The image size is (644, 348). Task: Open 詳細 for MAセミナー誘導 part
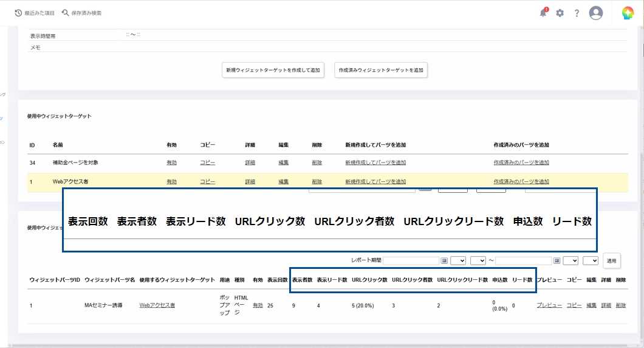point(606,305)
